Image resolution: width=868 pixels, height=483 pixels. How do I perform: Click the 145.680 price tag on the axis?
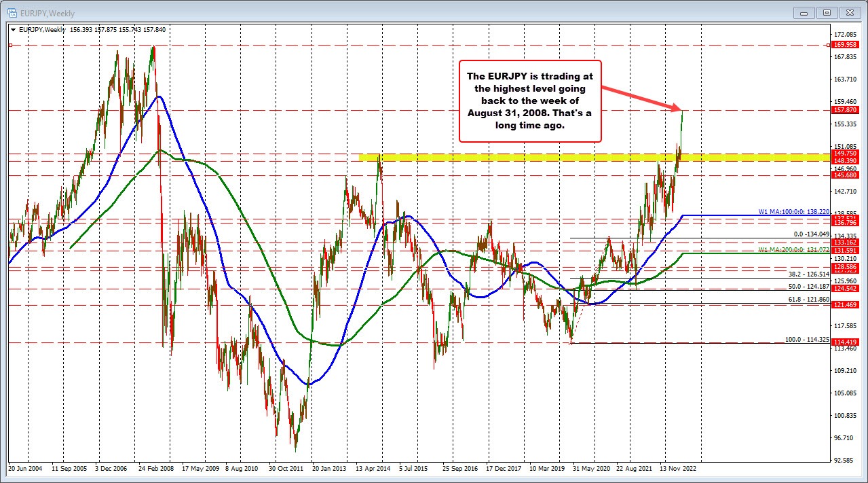pos(844,175)
